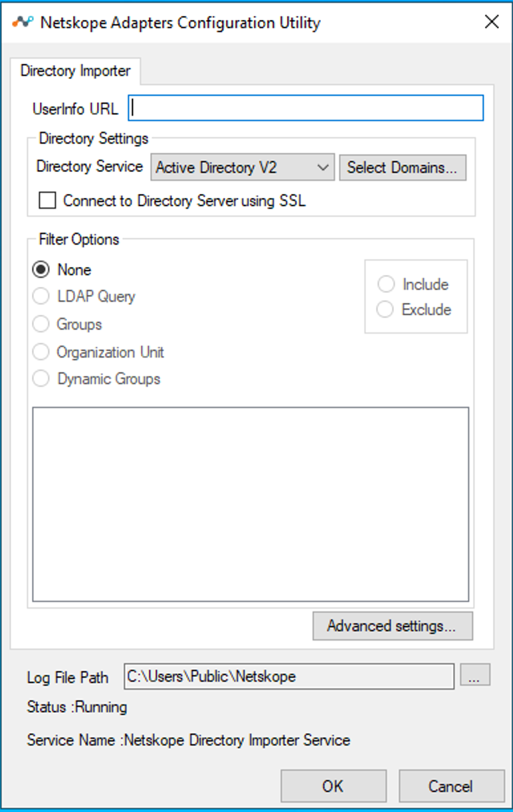Pick the Organization Unit filter option
This screenshot has width=513, height=812.
[x=41, y=352]
